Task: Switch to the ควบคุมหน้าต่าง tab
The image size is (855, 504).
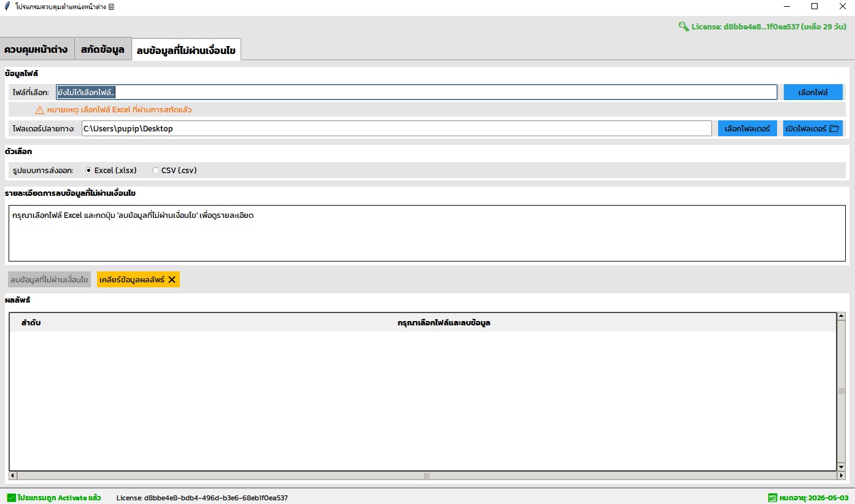Action: coord(36,49)
